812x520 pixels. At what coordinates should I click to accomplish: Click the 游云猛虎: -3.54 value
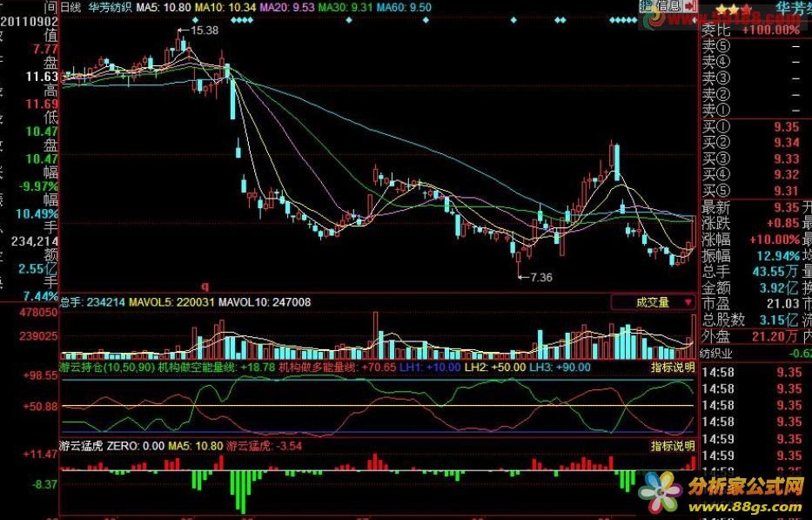264,446
